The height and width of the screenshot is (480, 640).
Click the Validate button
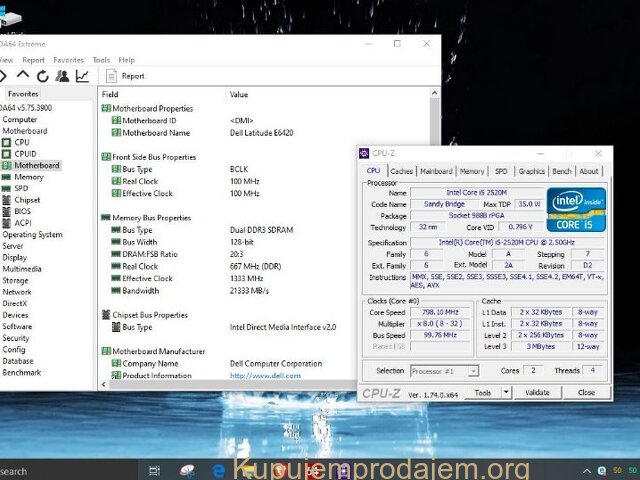pos(538,393)
